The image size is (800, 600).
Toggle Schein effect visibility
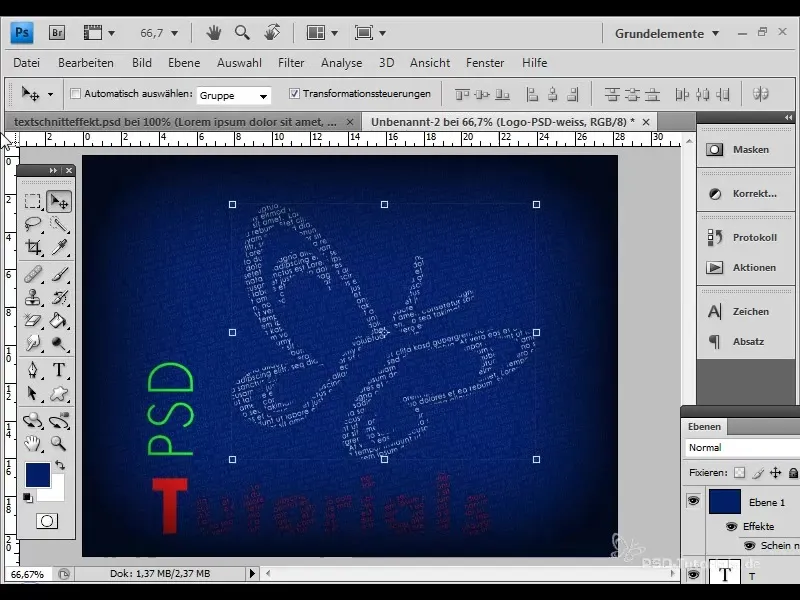[749, 545]
